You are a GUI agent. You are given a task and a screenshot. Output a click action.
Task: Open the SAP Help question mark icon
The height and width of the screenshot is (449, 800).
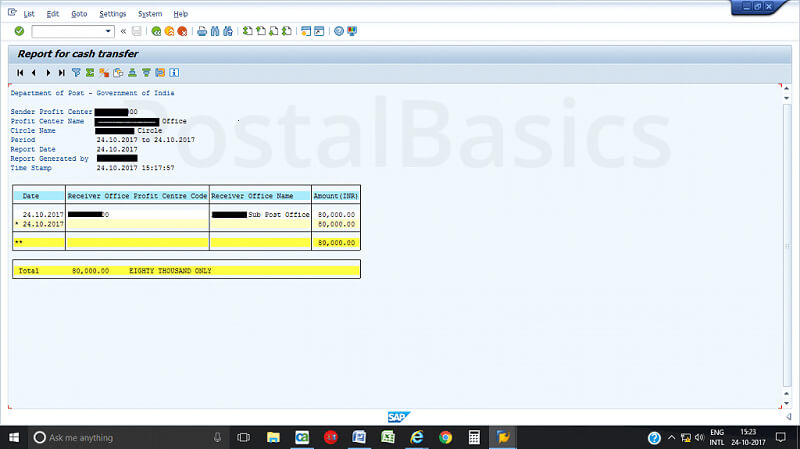point(339,31)
